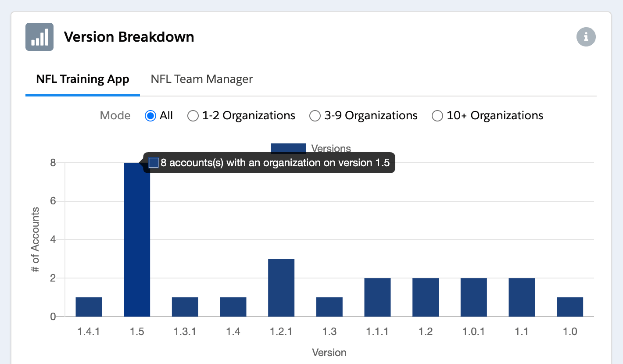Screen dimensions: 623x364
Task: Choose the 3-9 Organizations radio option
Action: [x=315, y=116]
